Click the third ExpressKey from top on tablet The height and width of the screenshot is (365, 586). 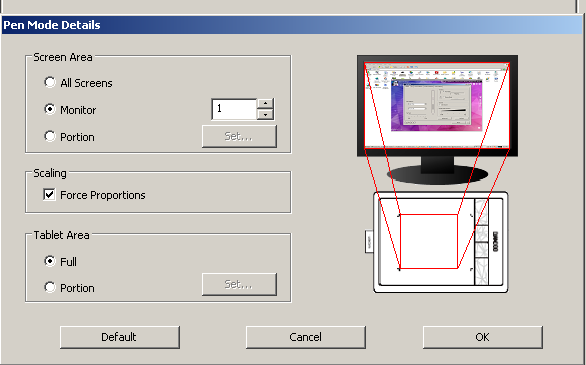pyautogui.click(x=481, y=250)
